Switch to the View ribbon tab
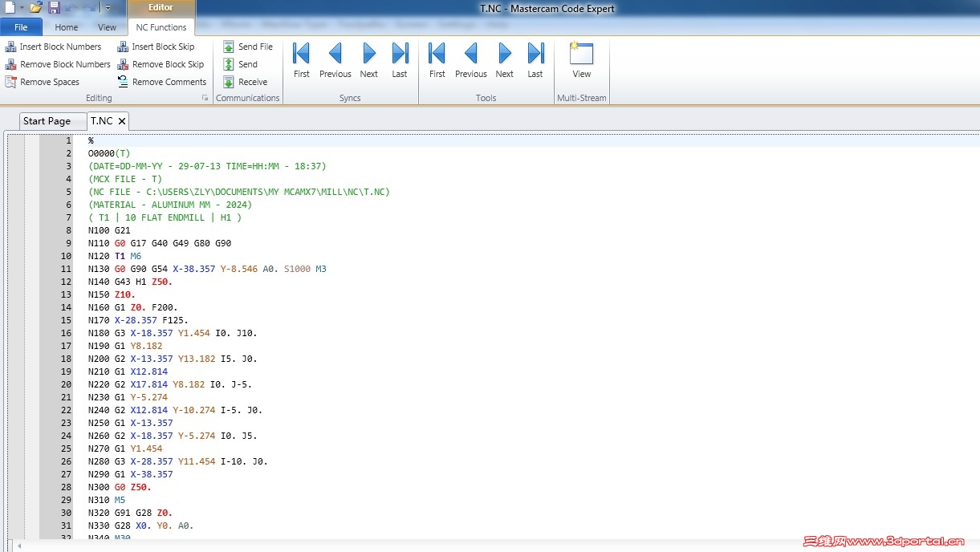Screen dimensions: 980x552 click(x=107, y=27)
